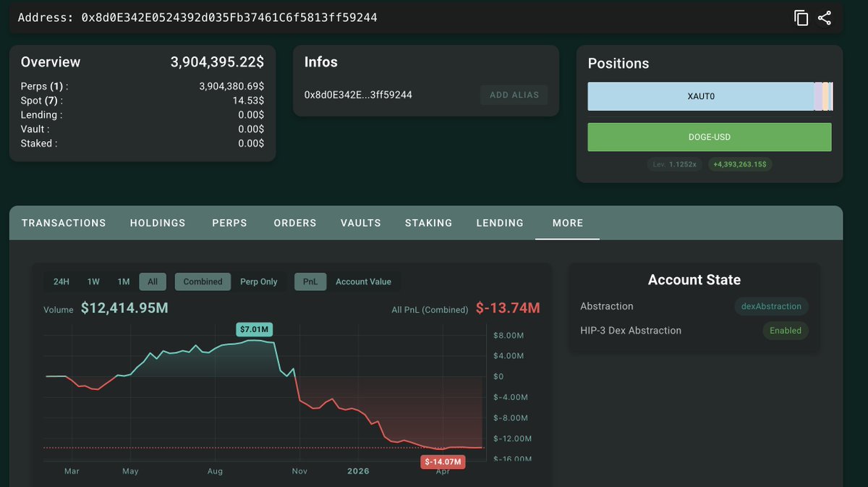
Task: Click the dexAbstraction badge
Action: [x=771, y=306]
